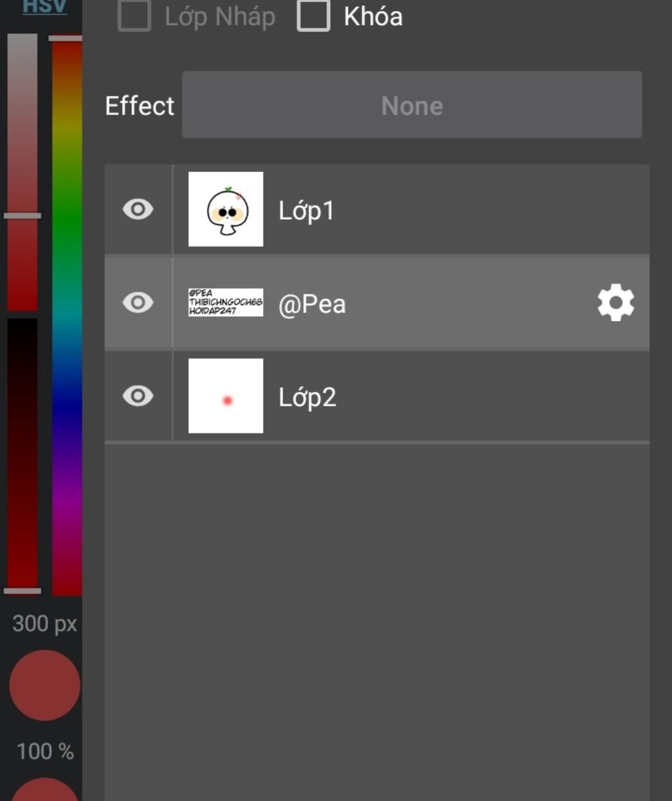Click the saturation slider bar
The width and height of the screenshot is (672, 801).
click(22, 172)
